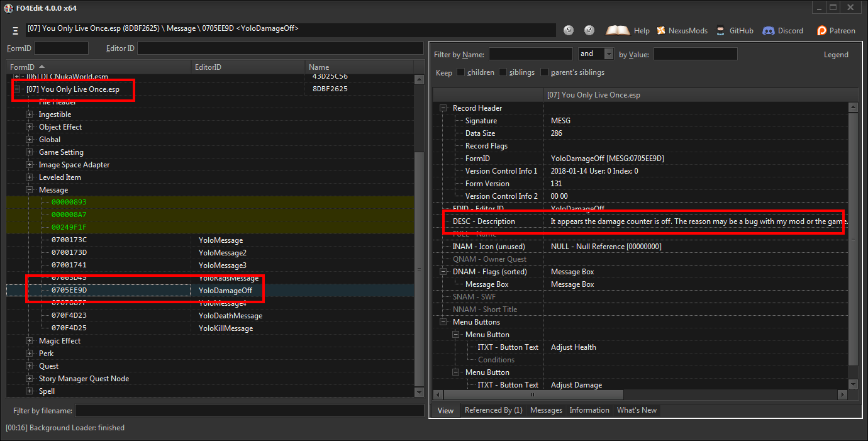Switch to the Referenced By tab
This screenshot has width=868, height=441.
click(x=494, y=410)
